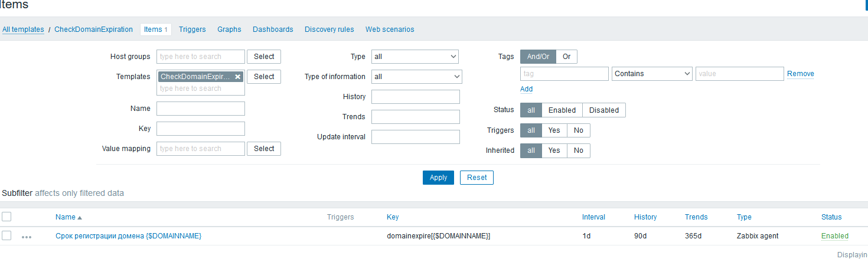Screen dimensions: 868x262
Task: Focus the tag name field
Action: coord(564,74)
